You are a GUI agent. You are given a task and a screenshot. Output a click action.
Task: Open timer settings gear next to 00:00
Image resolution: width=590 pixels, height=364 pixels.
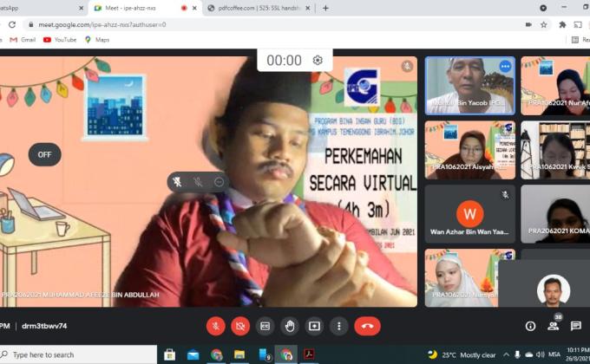pos(318,60)
